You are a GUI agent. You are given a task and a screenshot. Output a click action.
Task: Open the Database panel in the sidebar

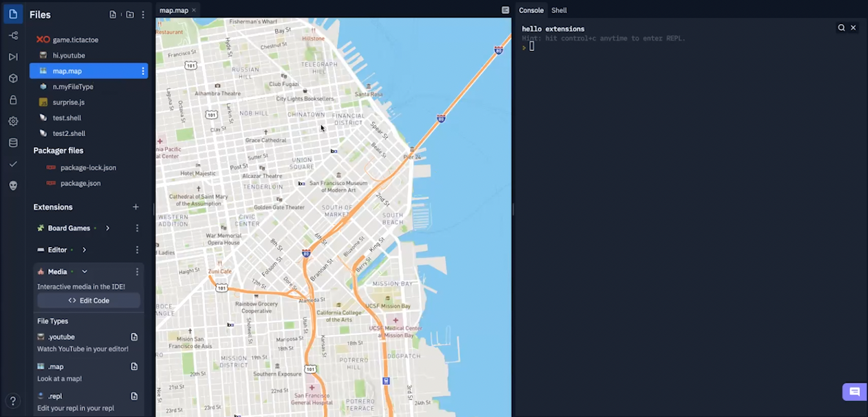click(13, 142)
